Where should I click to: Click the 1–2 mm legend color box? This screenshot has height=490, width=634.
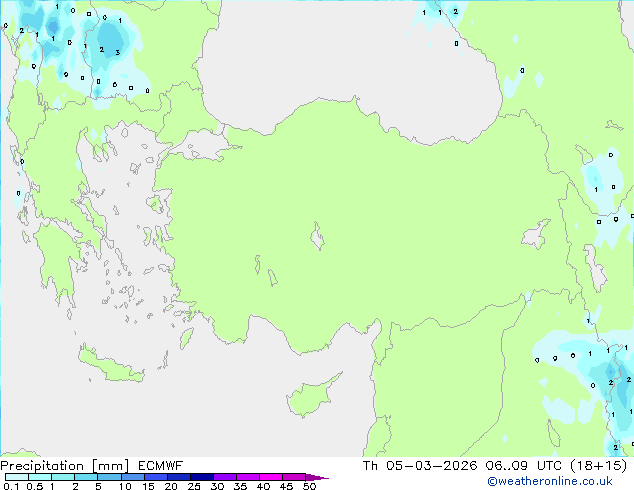63,477
